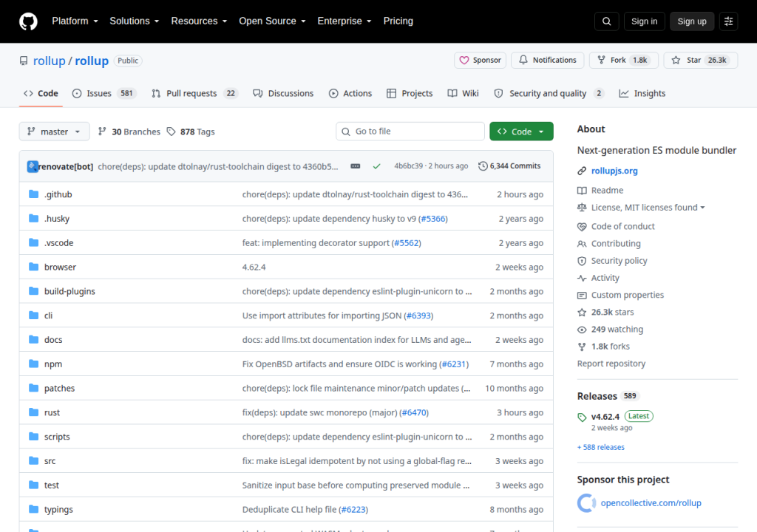Click the Sign up button

pyautogui.click(x=692, y=21)
